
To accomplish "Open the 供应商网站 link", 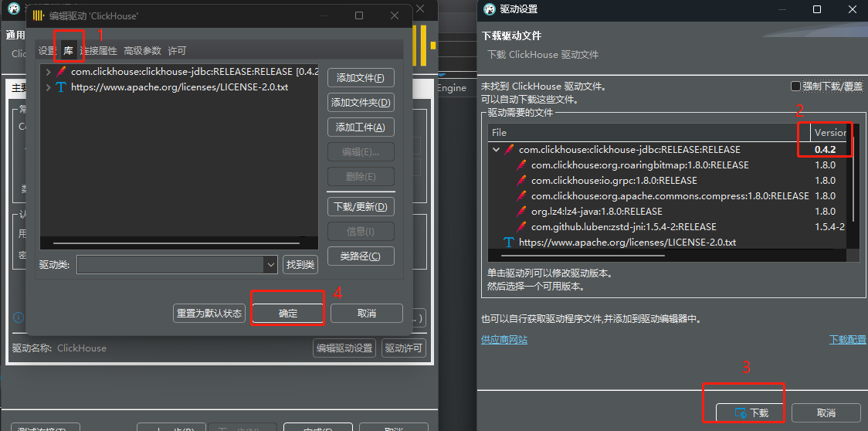I will click(504, 340).
